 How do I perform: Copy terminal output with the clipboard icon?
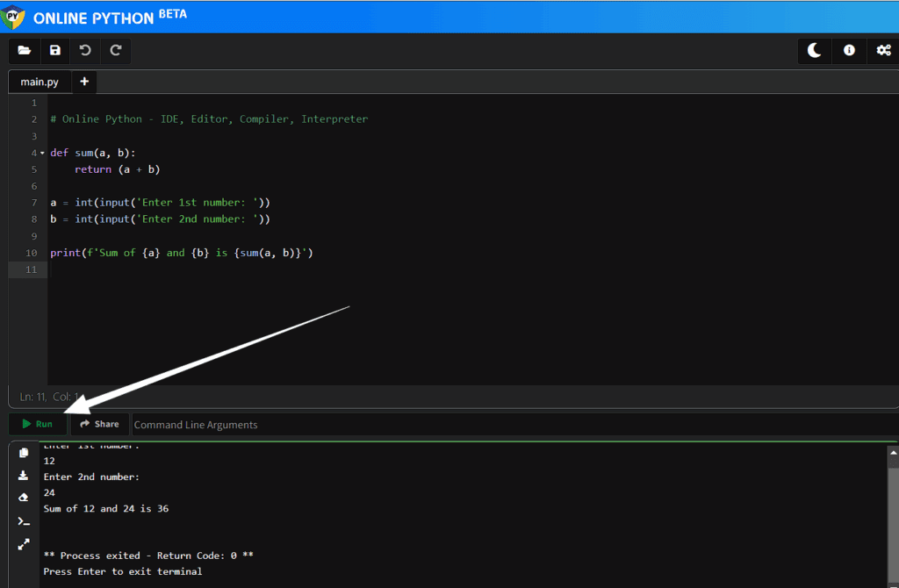pos(24,453)
